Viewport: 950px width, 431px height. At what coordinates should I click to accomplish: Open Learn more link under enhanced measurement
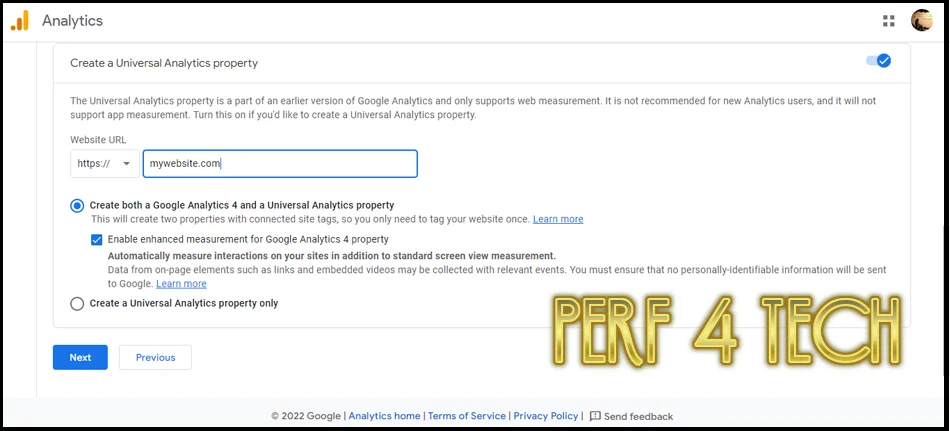click(181, 284)
